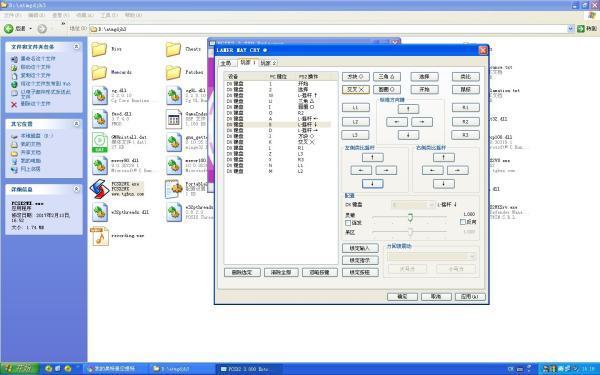Click the Apply (A) button

470,297
